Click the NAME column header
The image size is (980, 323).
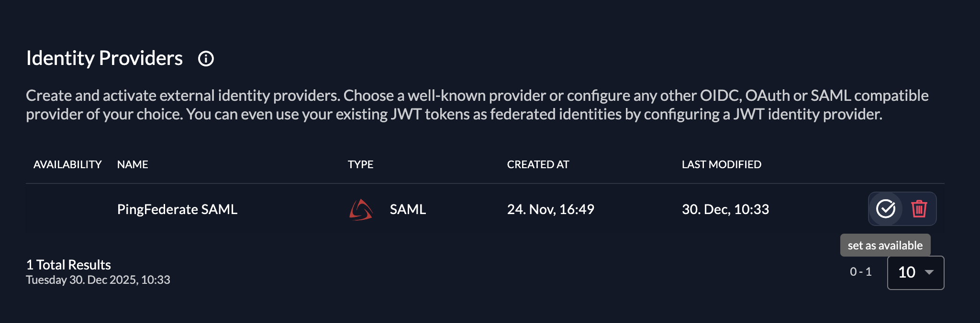133,164
